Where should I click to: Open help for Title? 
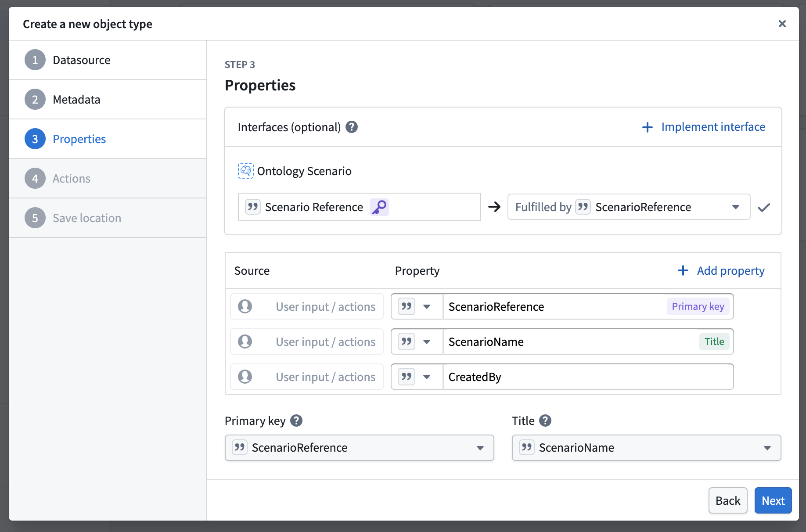click(545, 421)
